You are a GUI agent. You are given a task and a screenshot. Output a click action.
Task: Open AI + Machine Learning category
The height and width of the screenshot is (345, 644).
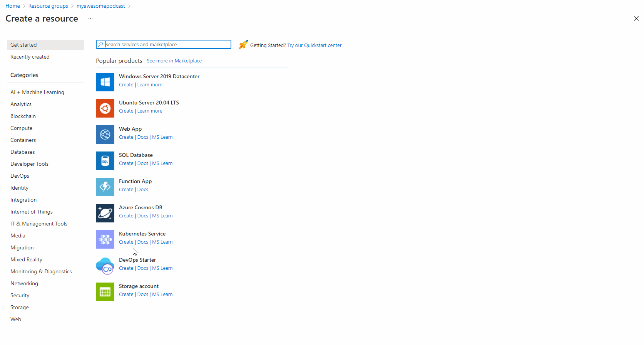[x=37, y=92]
